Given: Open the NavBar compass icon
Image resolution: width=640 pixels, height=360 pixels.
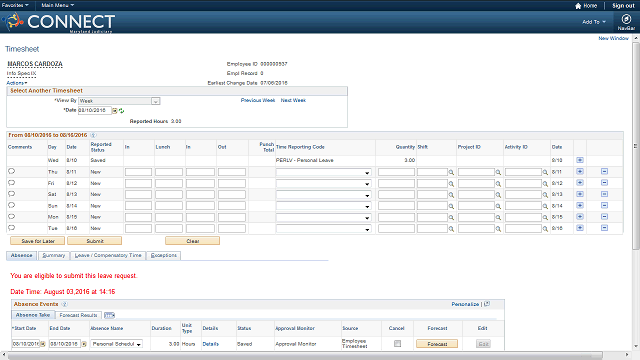Looking at the screenshot, I should coord(626,19).
